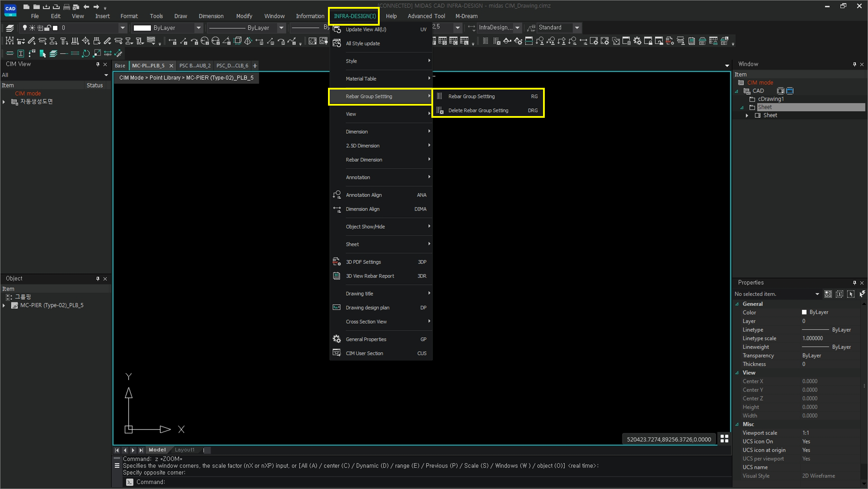
Task: Click the Open folder icon in quick access toolbar
Action: [x=36, y=7]
